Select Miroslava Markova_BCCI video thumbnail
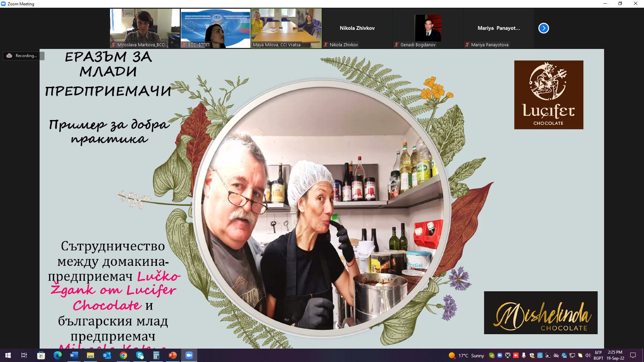The height and width of the screenshot is (362, 644). pyautogui.click(x=145, y=28)
